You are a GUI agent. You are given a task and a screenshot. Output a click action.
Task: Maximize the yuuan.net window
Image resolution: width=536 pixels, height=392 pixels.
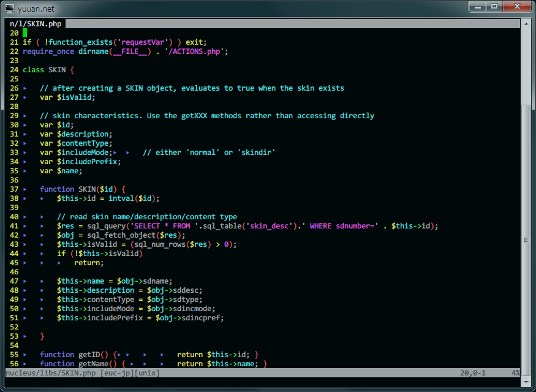(494, 7)
